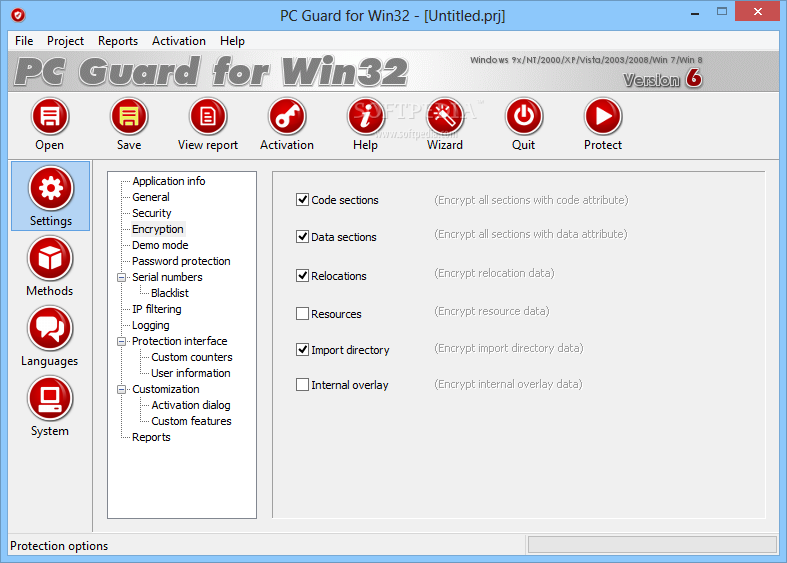
Task: Open the Project menu
Action: 65,41
